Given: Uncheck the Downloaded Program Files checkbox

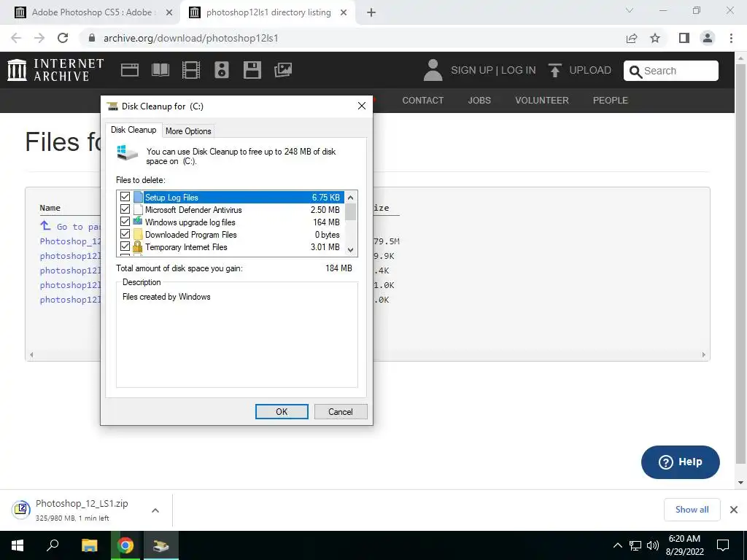Looking at the screenshot, I should point(125,234).
